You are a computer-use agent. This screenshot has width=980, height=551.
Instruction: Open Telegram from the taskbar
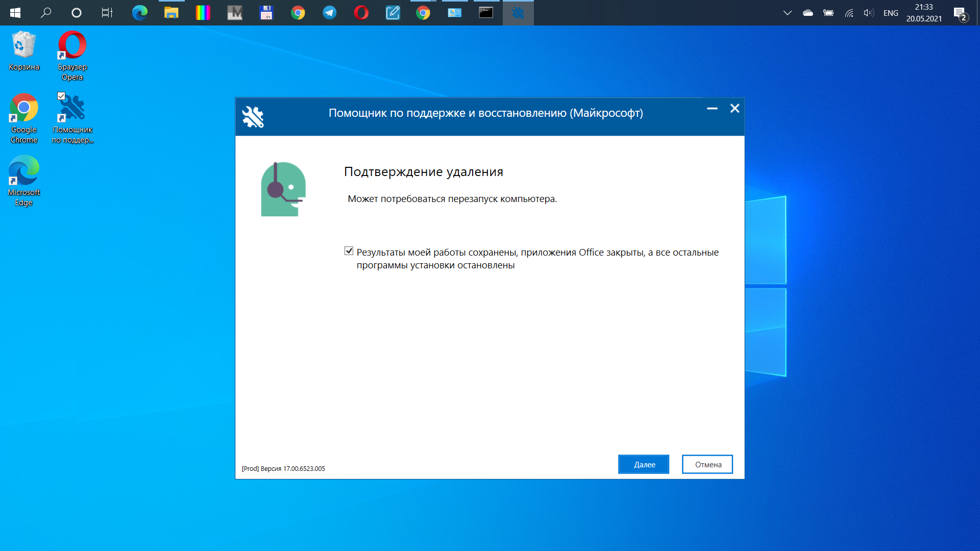point(330,13)
